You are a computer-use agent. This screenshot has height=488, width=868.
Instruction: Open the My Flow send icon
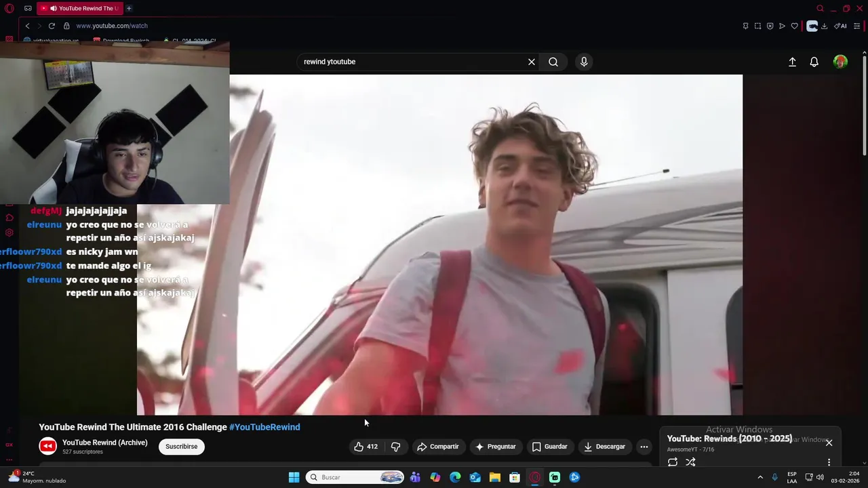(x=782, y=26)
